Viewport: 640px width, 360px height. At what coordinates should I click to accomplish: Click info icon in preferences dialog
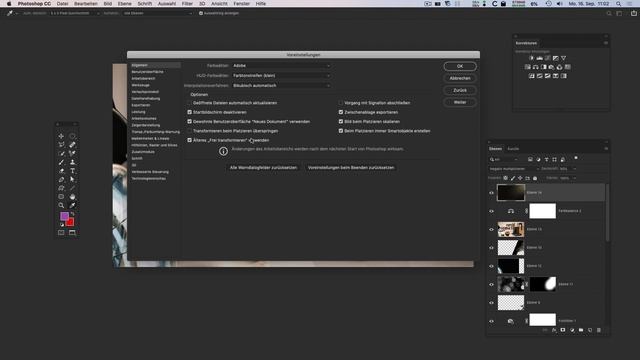point(223,151)
